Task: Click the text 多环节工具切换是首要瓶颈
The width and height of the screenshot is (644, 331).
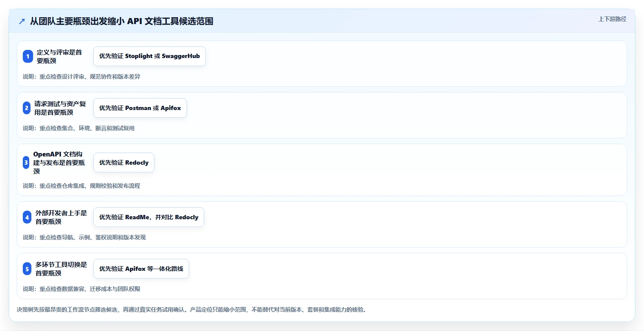Action: (61, 269)
